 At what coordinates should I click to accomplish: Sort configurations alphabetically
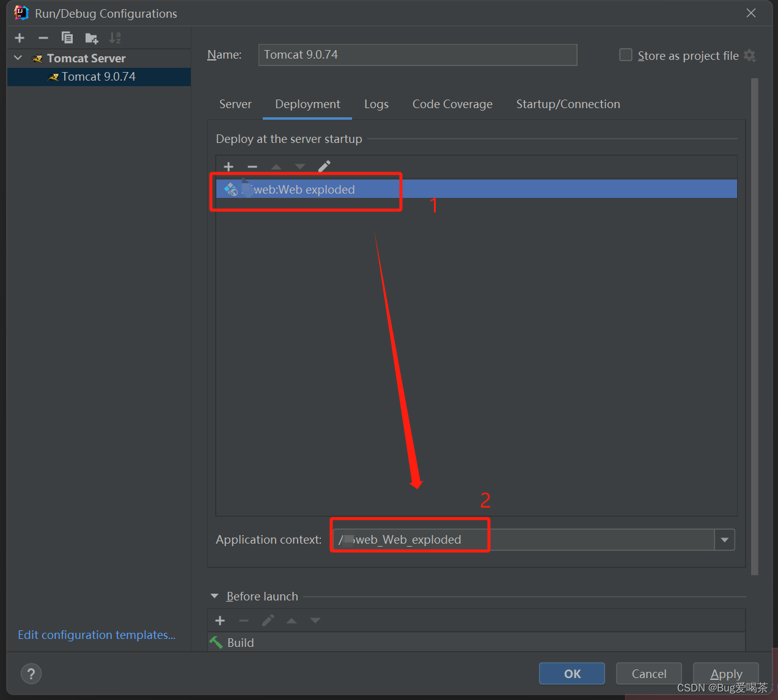[x=115, y=38]
